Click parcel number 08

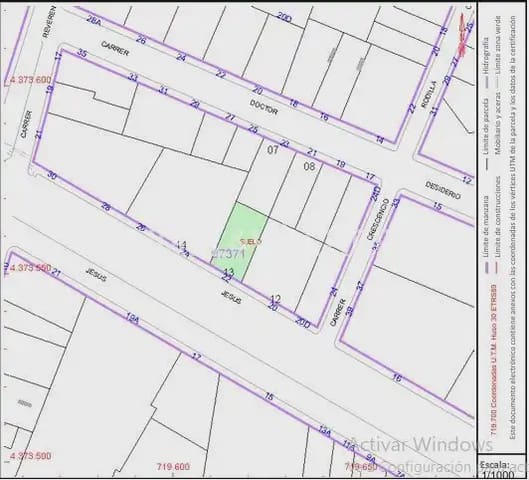pyautogui.click(x=309, y=166)
